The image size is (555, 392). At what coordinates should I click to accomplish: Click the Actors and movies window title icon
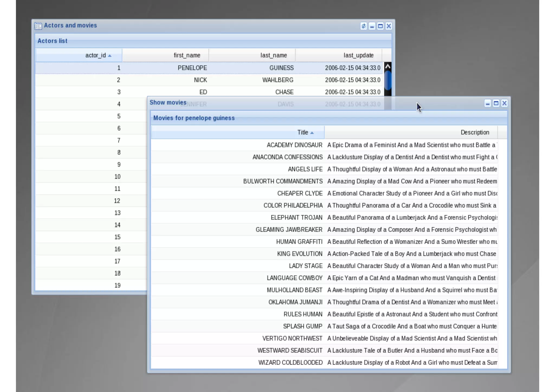coord(38,26)
